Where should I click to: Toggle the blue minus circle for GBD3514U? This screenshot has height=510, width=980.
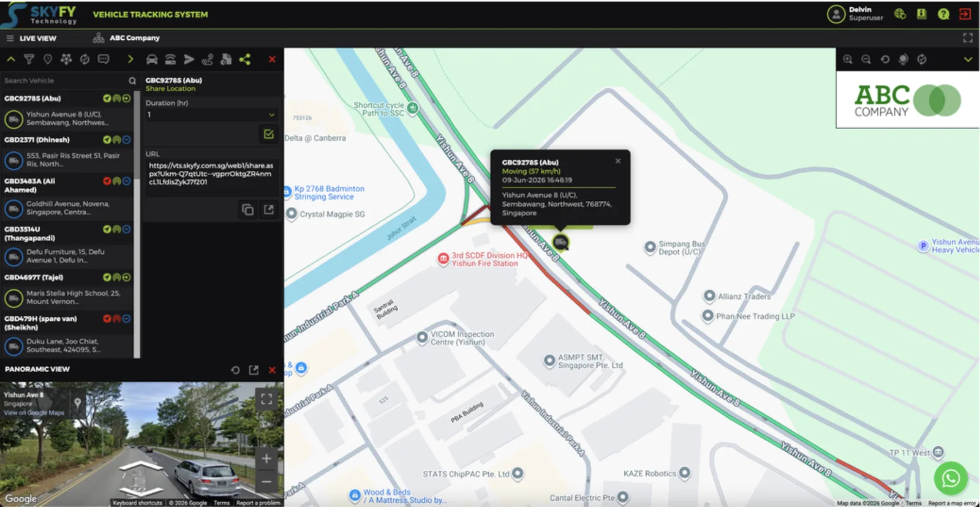[126, 230]
